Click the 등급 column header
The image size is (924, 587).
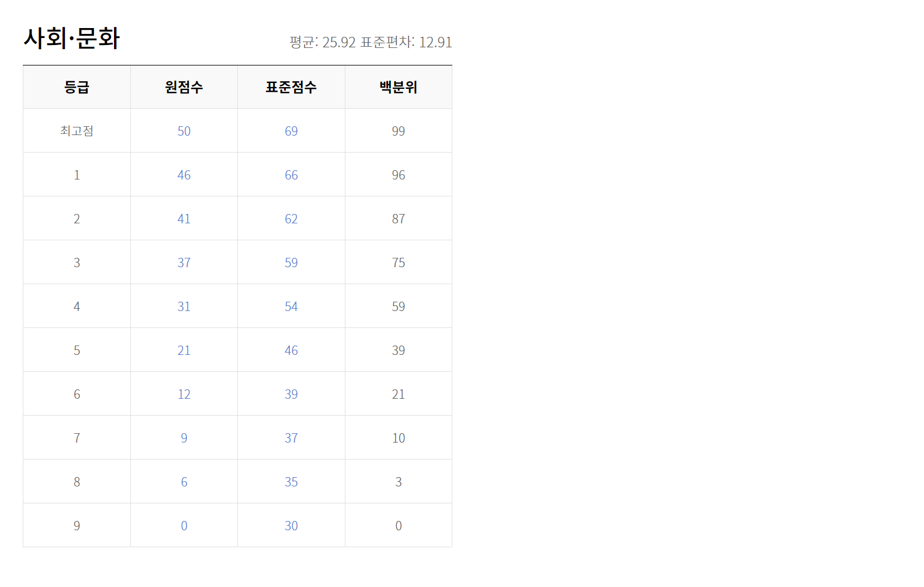(77, 87)
